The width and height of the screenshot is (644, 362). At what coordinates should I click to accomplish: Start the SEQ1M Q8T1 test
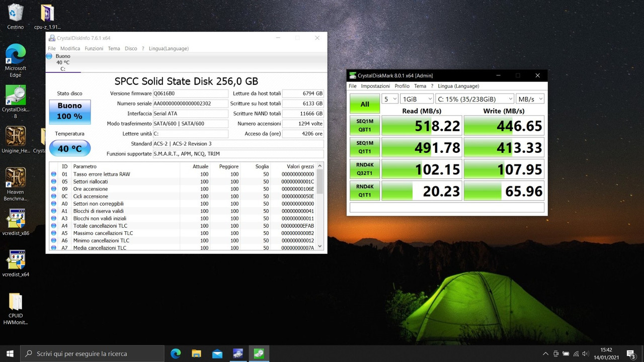[x=365, y=125]
